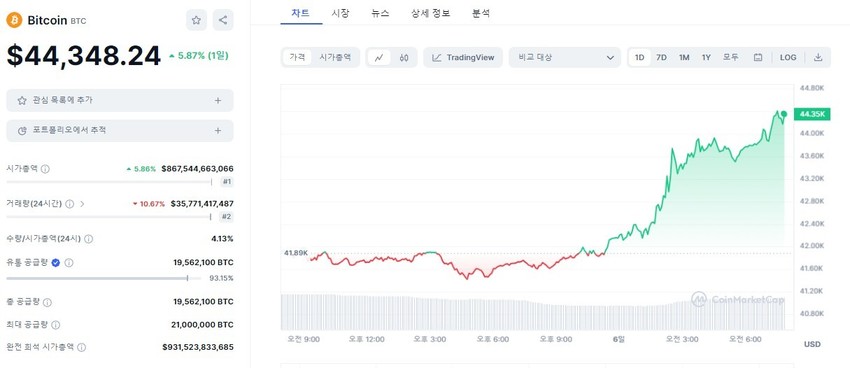Open the 뉴스 tab

click(380, 14)
